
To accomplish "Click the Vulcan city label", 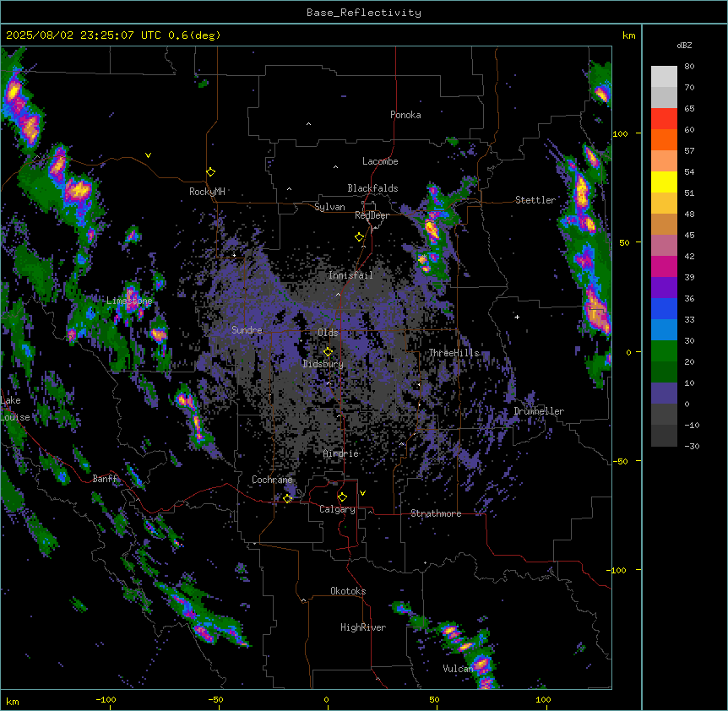I will (x=458, y=669).
